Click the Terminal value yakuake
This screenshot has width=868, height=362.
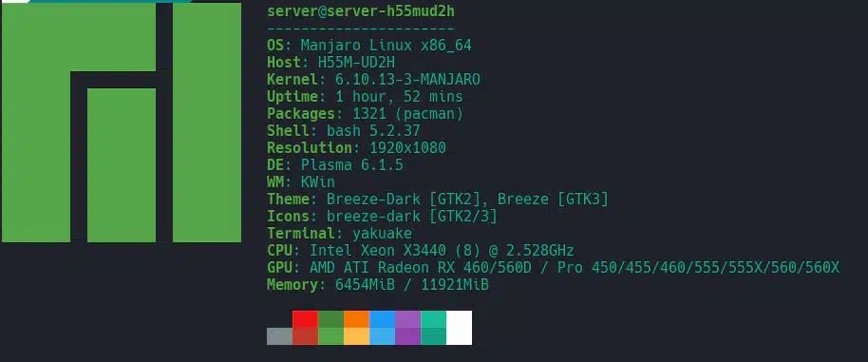(x=382, y=234)
